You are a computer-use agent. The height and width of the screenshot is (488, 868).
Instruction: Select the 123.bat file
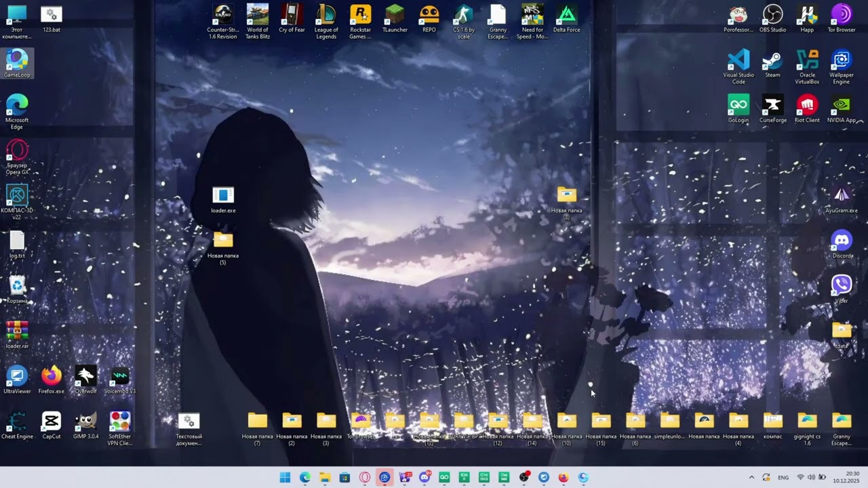(x=52, y=19)
